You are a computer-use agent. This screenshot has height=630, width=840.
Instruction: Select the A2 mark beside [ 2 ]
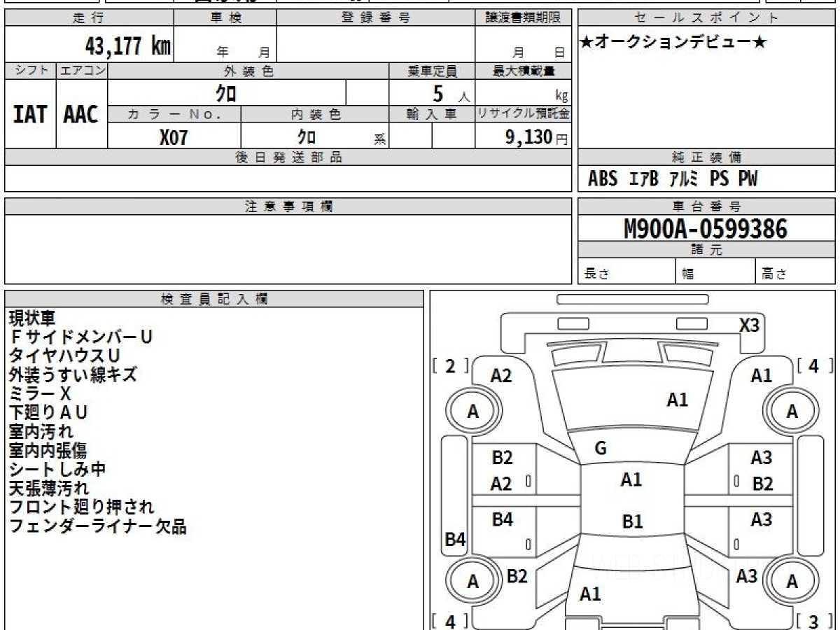pos(501,376)
